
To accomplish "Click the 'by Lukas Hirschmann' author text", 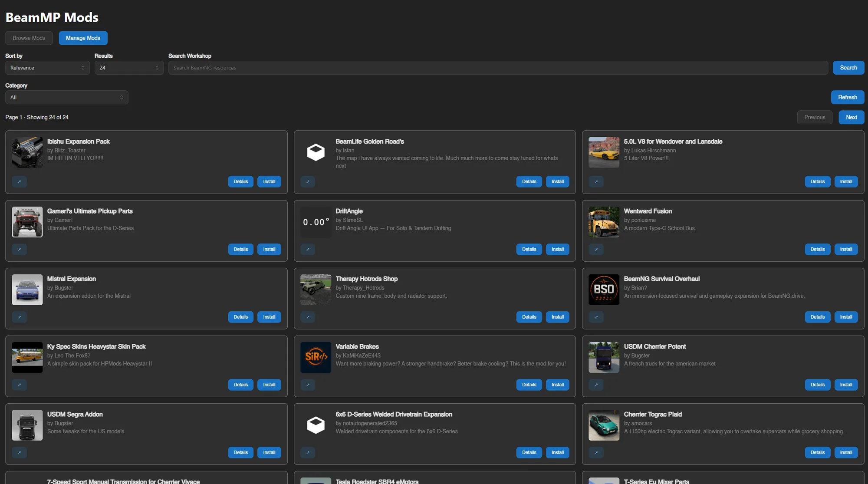I will (x=650, y=151).
